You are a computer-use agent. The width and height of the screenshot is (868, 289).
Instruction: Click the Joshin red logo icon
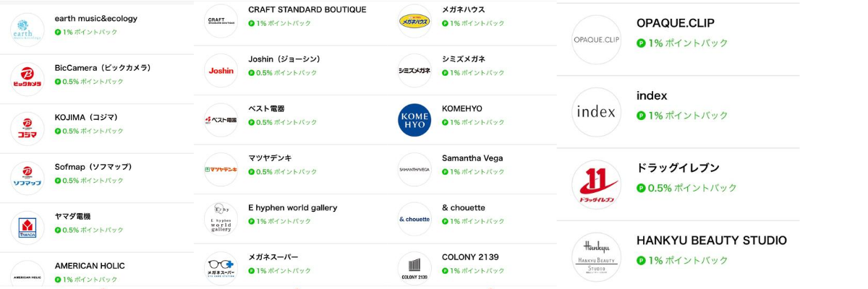221,71
